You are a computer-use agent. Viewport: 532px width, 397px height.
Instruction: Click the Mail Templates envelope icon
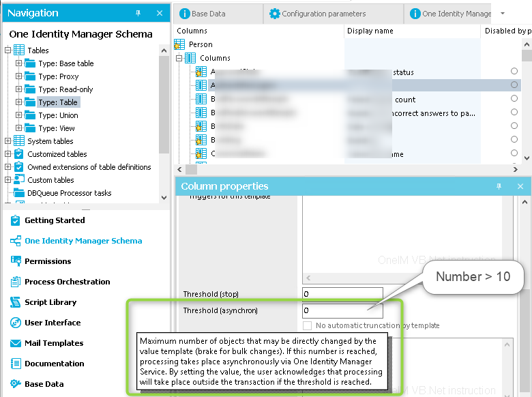16,343
